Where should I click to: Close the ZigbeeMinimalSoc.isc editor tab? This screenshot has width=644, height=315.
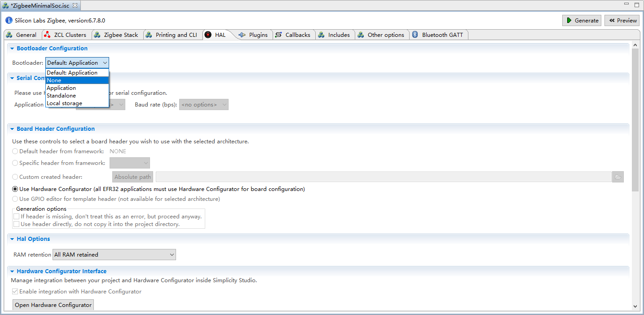75,5
